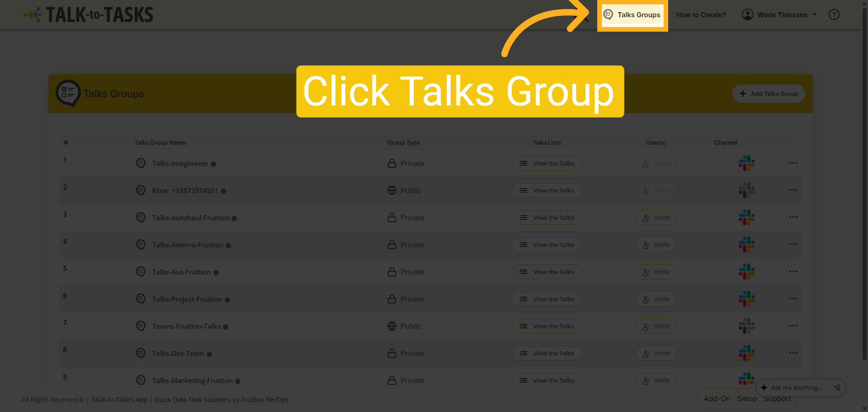Open more options for Talks-Autohaul-Fruition row
The image size is (868, 412).
[x=793, y=217]
